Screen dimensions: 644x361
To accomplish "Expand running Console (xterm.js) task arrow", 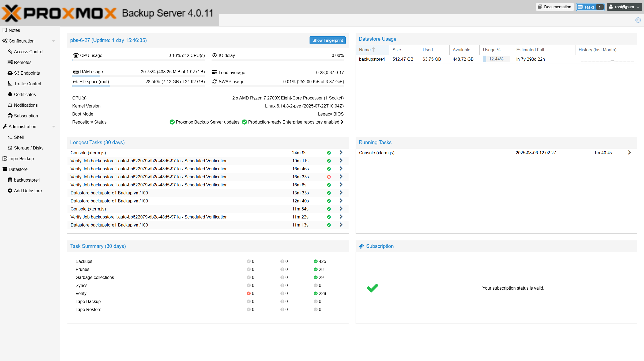I will [x=630, y=152].
